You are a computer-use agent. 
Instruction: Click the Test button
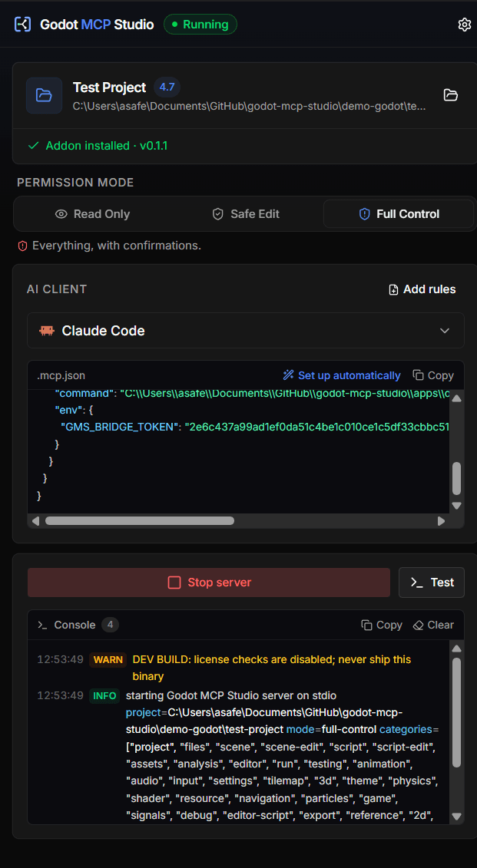pos(432,583)
